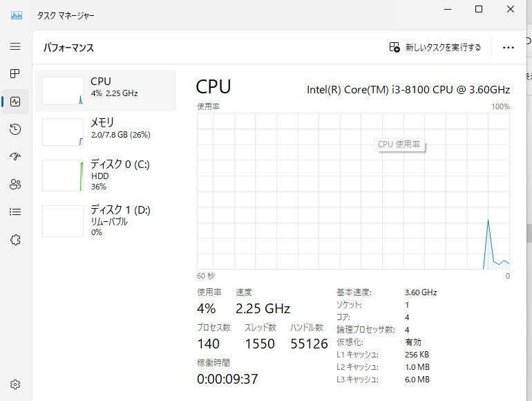The width and height of the screenshot is (532, 401).
Task: Click the Task Manager title bar icon
Action: 17,15
